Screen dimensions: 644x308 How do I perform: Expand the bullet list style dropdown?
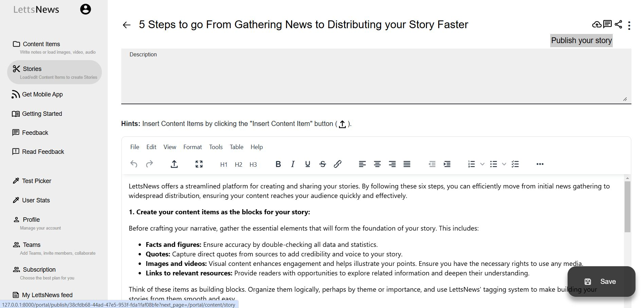coord(504,164)
